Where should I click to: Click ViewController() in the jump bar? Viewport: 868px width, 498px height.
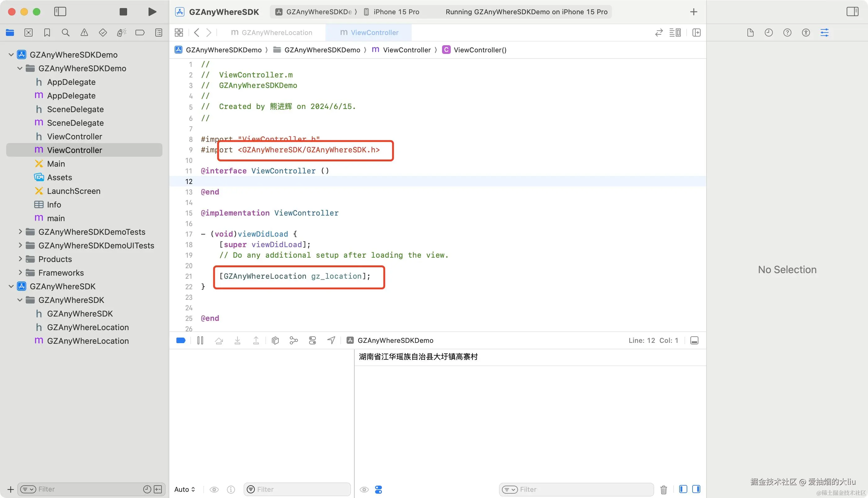coord(474,50)
